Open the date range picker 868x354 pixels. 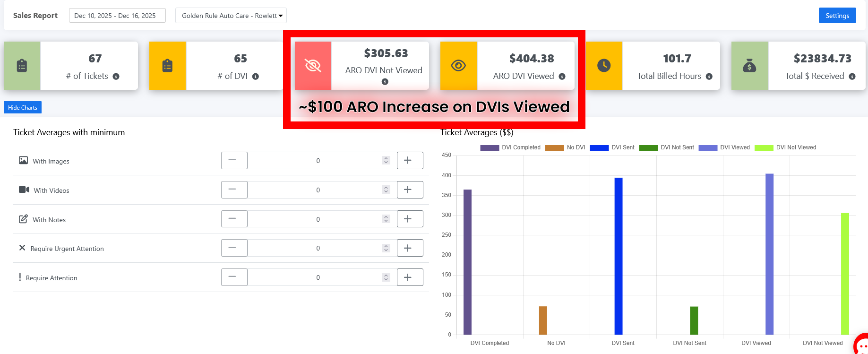(x=117, y=16)
